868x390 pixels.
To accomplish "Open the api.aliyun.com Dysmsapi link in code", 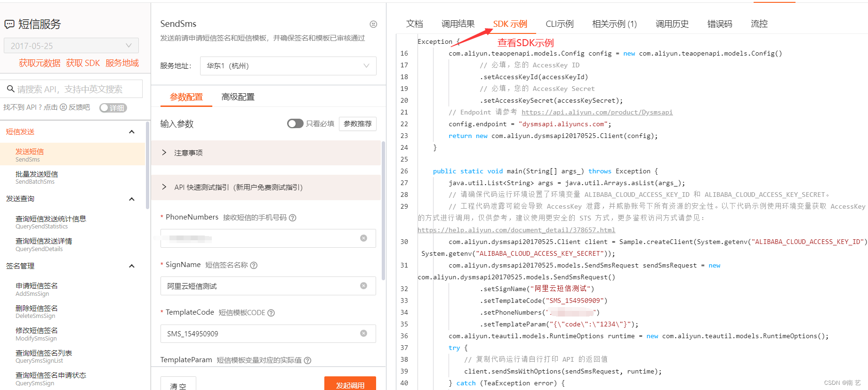I will 597,112.
